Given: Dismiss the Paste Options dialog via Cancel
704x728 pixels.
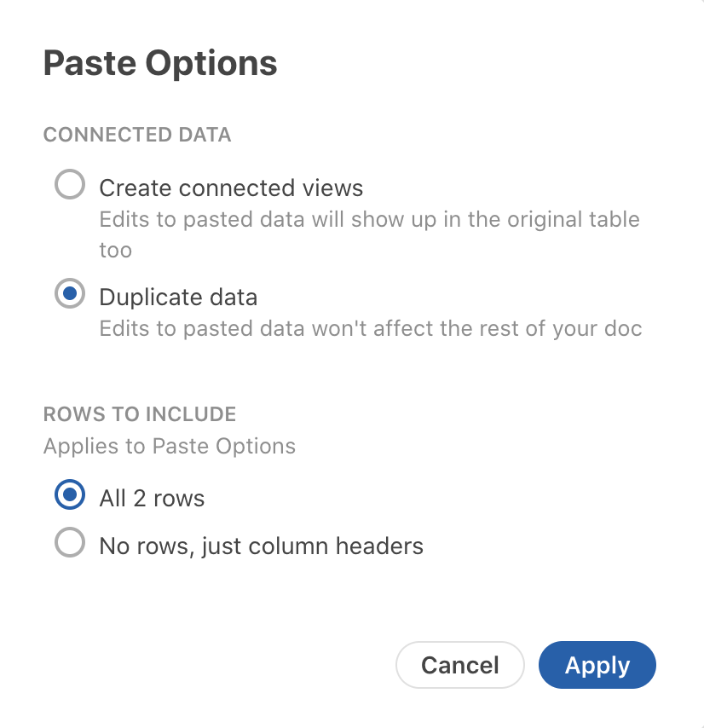Looking at the screenshot, I should coord(460,665).
